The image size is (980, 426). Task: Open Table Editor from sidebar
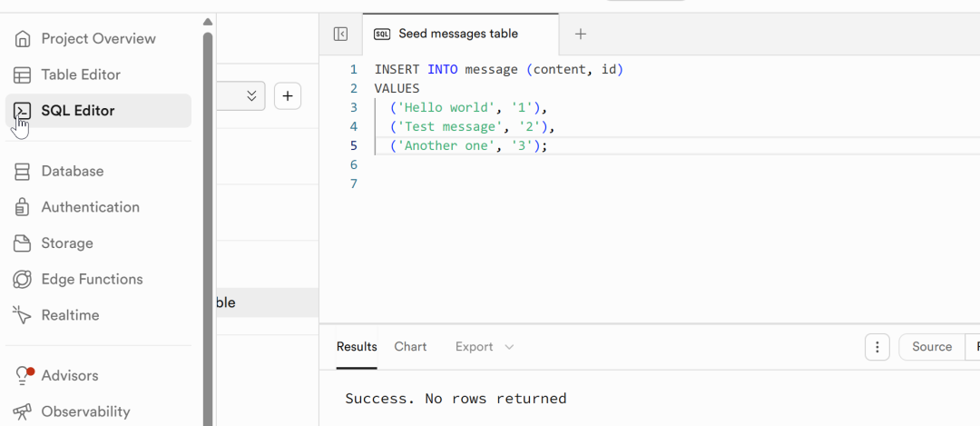point(82,75)
